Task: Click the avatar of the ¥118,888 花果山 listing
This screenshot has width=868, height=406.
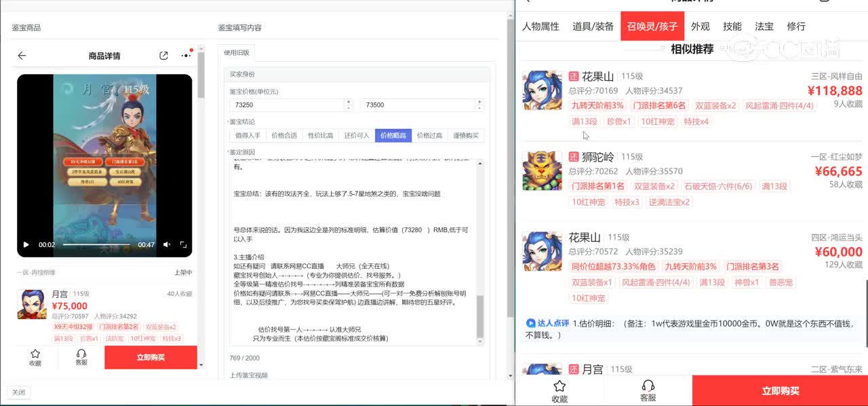Action: 542,90
